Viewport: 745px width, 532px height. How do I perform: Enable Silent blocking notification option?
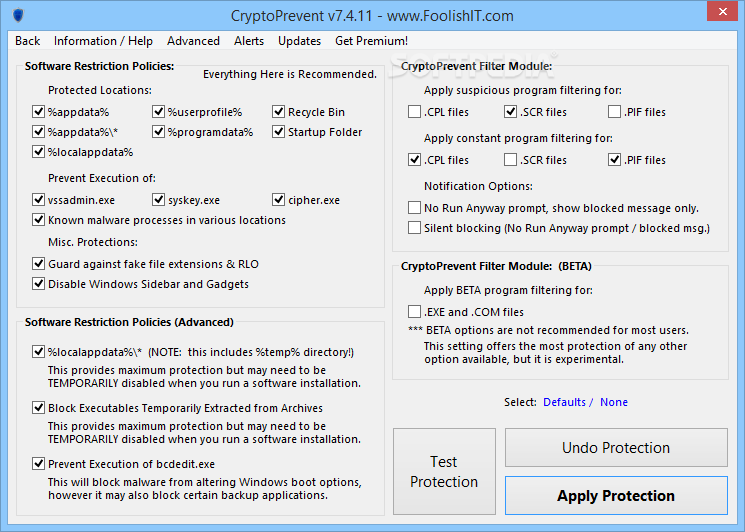(414, 228)
